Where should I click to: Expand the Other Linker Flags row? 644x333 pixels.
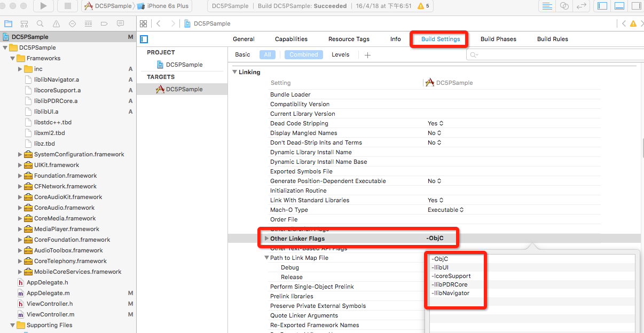[266, 239]
